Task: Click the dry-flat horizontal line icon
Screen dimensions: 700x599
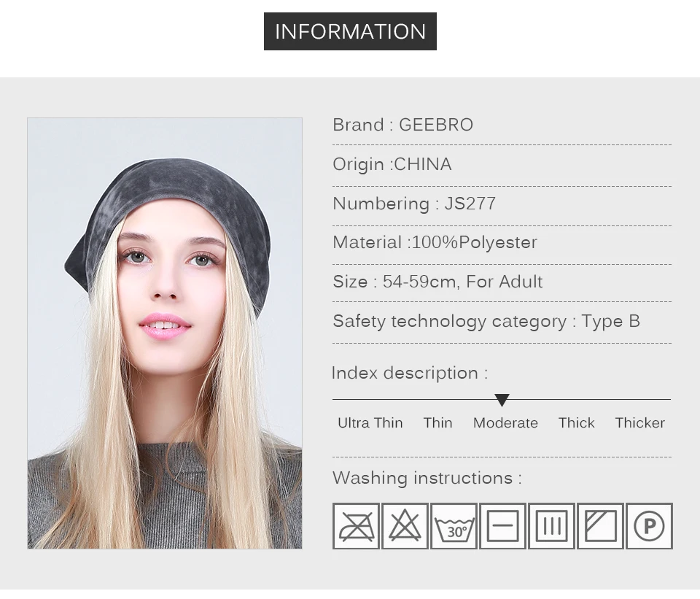Action: click(502, 526)
